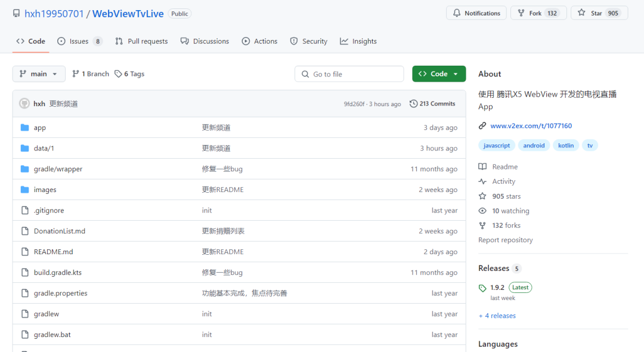Click the star icon beside 905 stars
The image size is (644, 352).
click(482, 196)
